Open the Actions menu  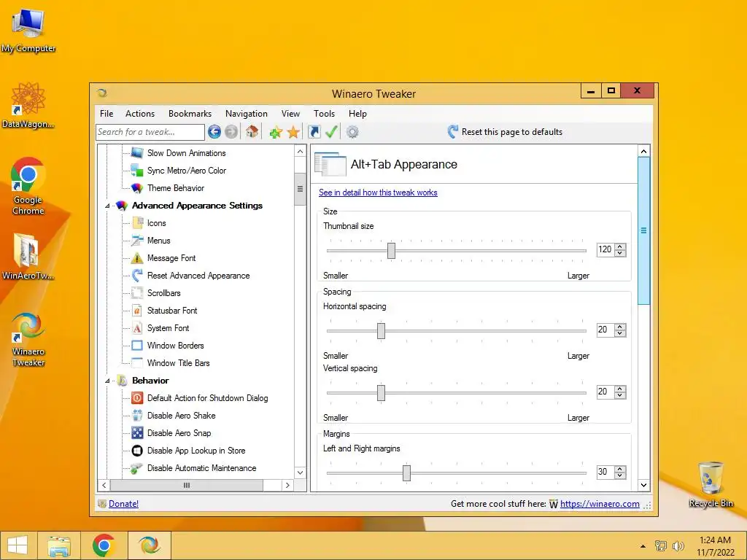coord(140,114)
